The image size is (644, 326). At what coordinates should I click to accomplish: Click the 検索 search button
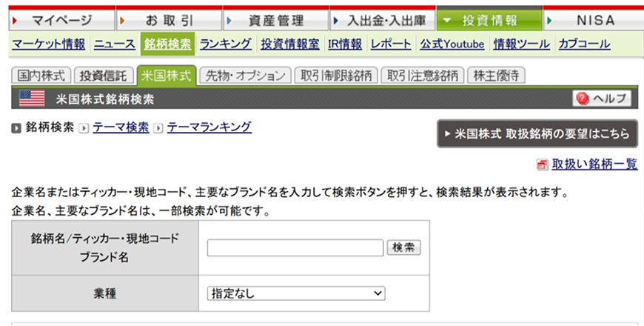click(x=403, y=247)
